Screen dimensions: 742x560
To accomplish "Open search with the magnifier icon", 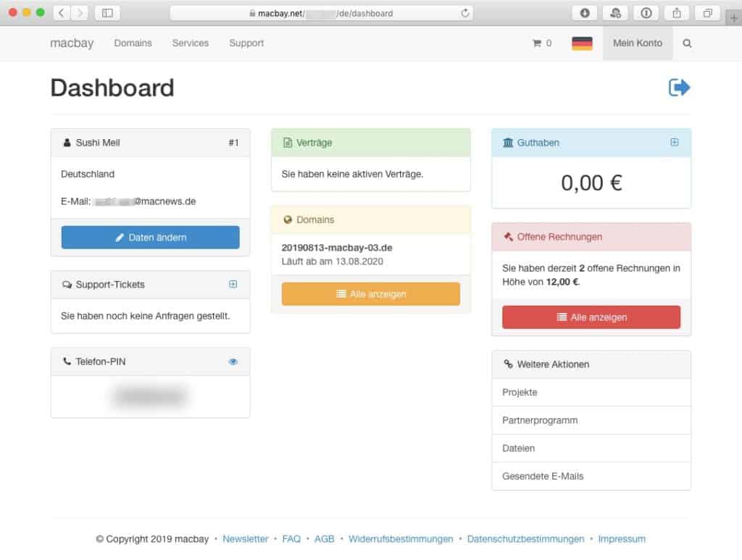I will [x=687, y=43].
